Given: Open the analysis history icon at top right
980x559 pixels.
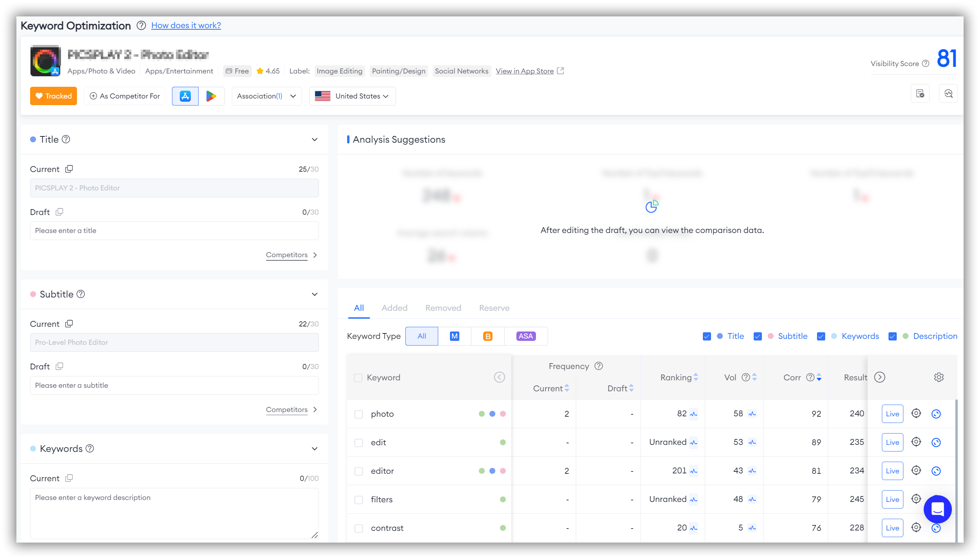Looking at the screenshot, I should click(x=948, y=94).
